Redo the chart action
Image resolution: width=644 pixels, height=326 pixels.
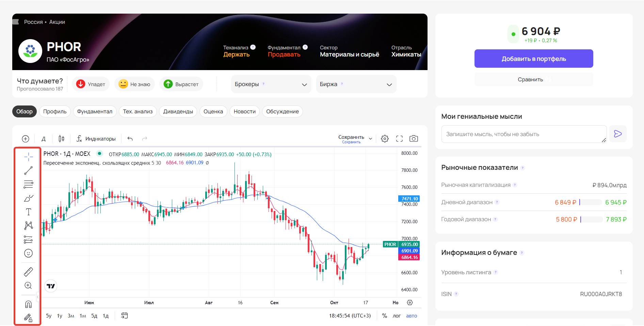[145, 138]
